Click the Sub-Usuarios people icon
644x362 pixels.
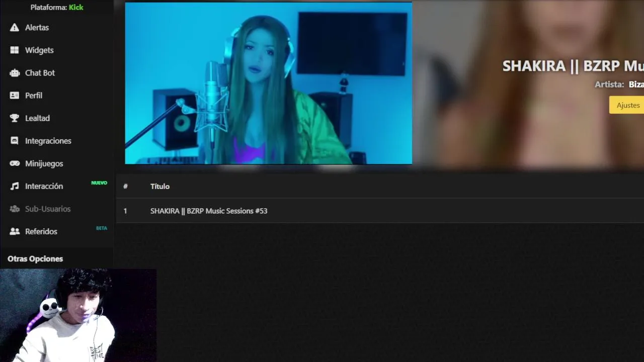[x=15, y=209]
